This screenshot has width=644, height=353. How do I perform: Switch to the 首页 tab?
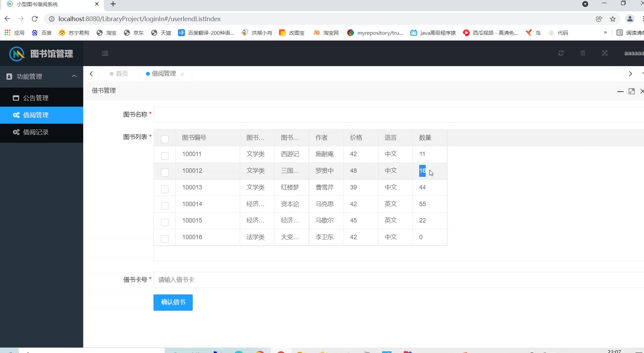click(x=119, y=74)
